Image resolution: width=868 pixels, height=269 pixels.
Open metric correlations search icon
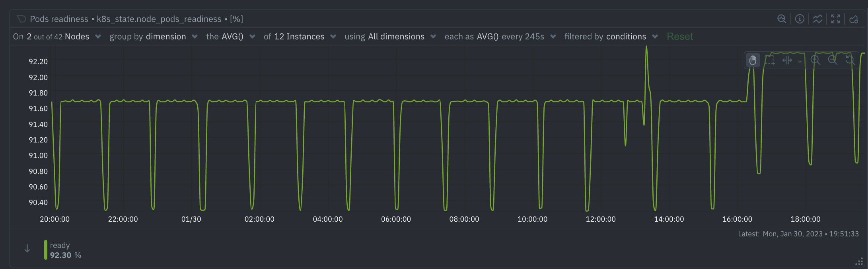click(x=782, y=19)
